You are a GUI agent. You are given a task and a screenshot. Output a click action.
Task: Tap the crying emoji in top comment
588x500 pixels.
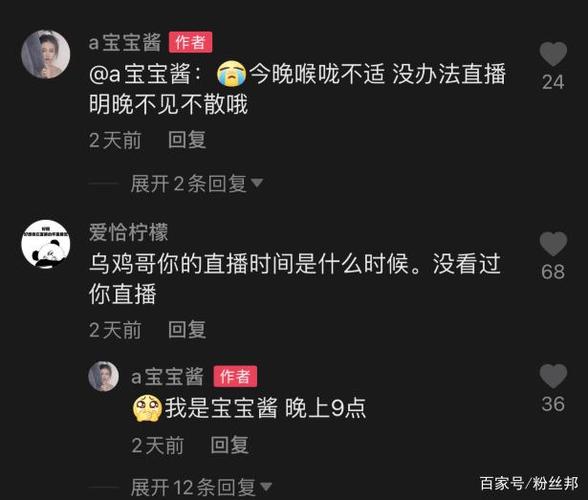tap(232, 73)
